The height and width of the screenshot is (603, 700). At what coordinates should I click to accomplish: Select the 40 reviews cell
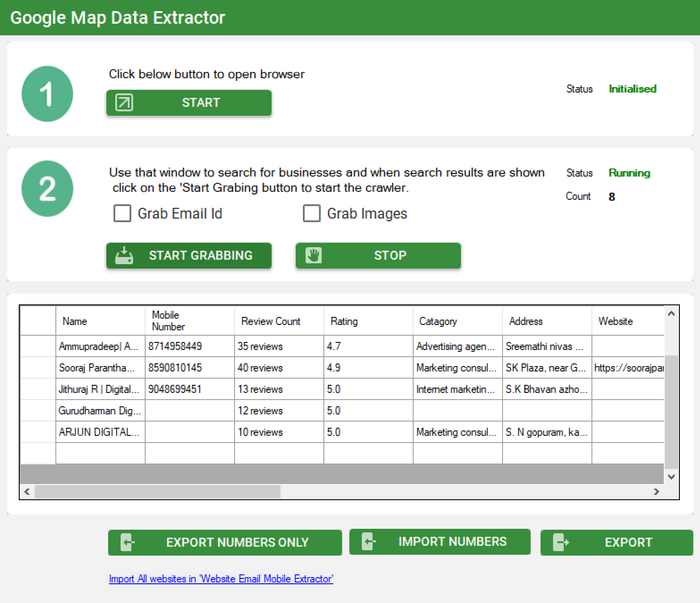pyautogui.click(x=279, y=367)
